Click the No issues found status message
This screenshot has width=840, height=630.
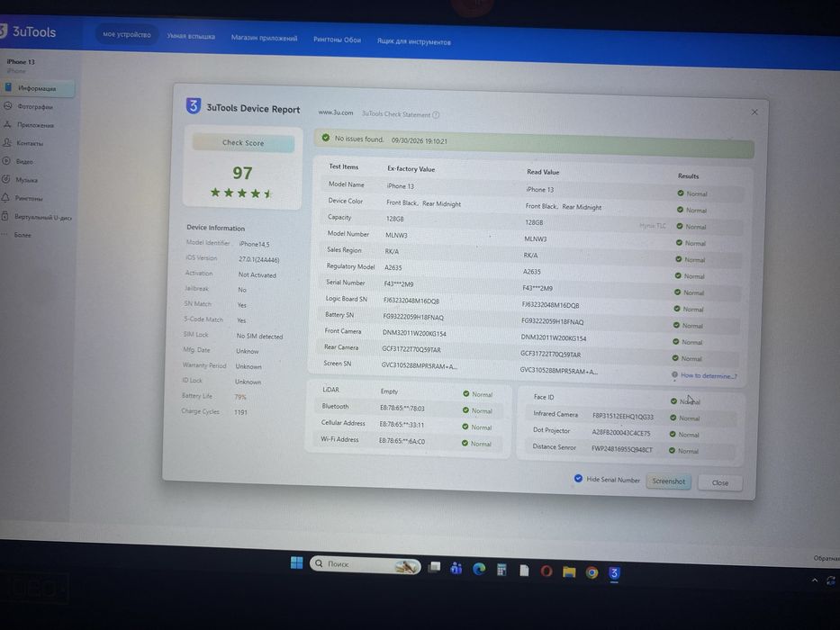[x=359, y=139]
